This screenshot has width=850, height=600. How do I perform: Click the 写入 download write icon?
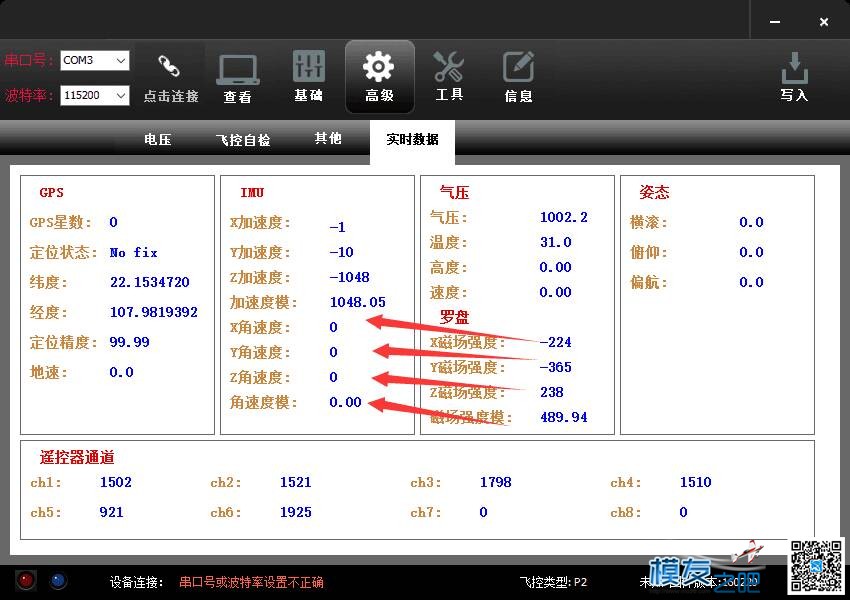(795, 68)
